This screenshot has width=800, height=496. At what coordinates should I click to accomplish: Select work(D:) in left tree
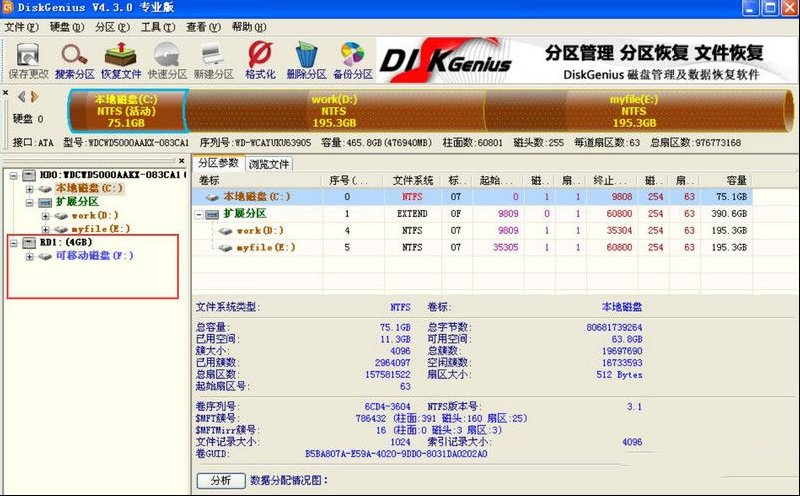(95, 215)
